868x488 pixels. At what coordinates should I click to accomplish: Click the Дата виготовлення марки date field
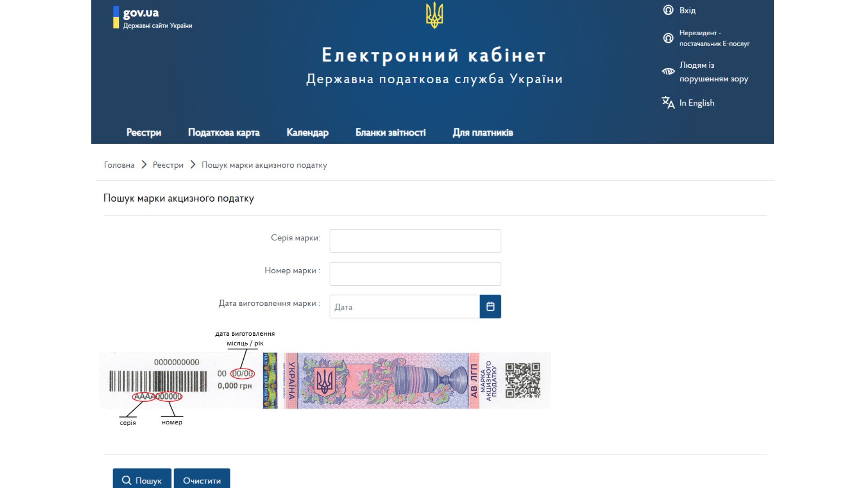coord(405,306)
